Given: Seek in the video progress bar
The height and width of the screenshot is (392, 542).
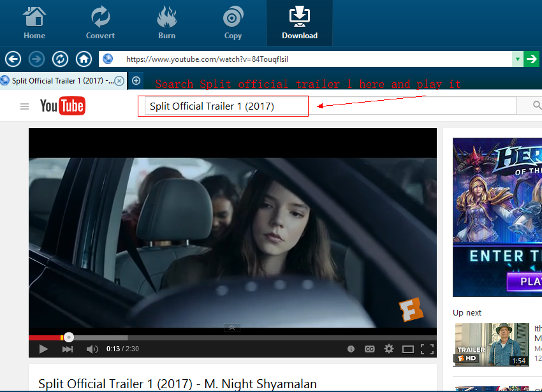Looking at the screenshot, I should point(233,337).
